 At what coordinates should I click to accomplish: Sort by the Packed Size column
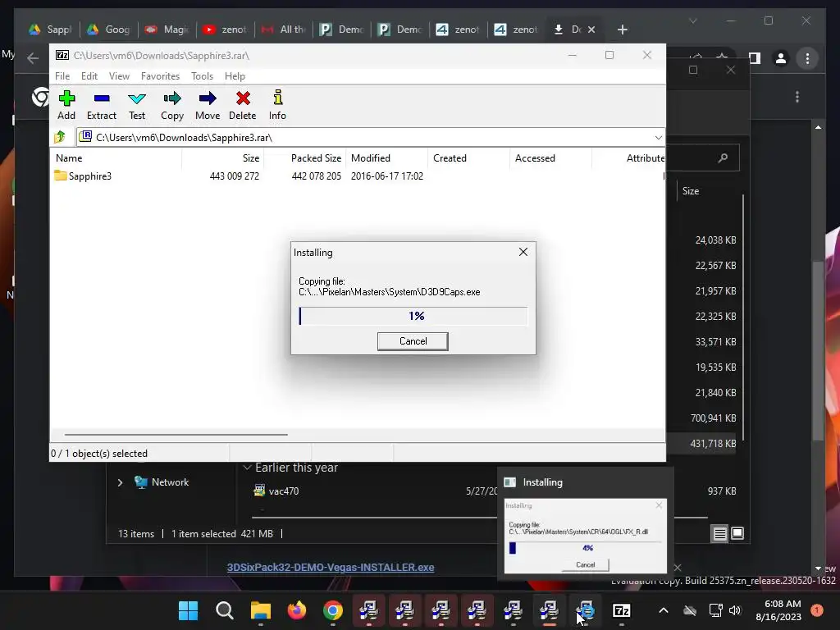(316, 158)
